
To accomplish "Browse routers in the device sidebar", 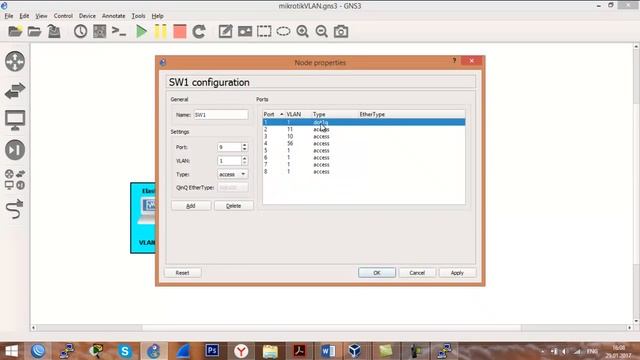I will [15, 61].
